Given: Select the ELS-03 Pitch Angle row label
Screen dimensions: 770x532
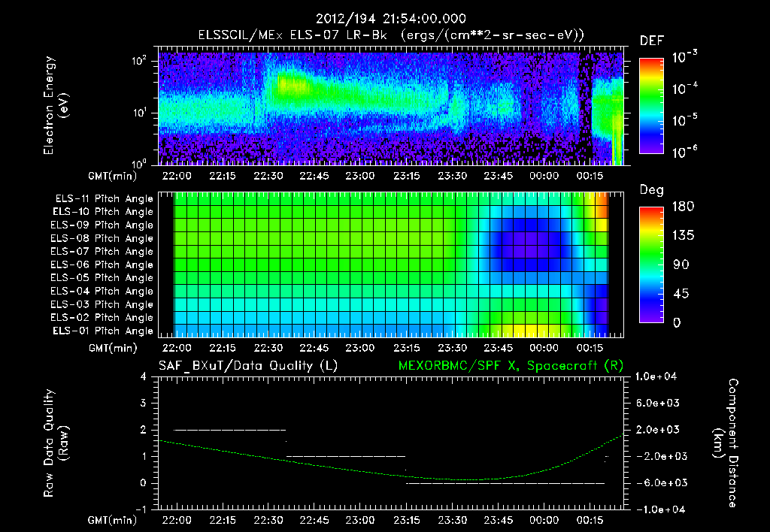Looking at the screenshot, I should coord(102,304).
